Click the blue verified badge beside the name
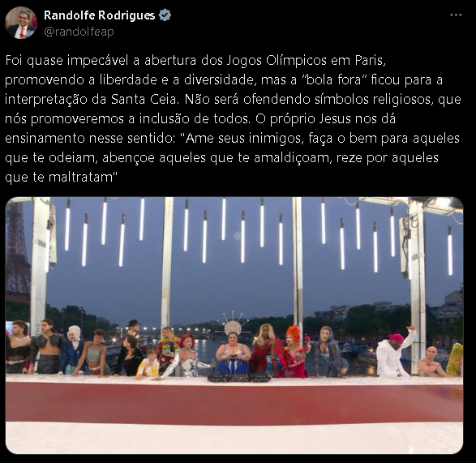 point(165,15)
